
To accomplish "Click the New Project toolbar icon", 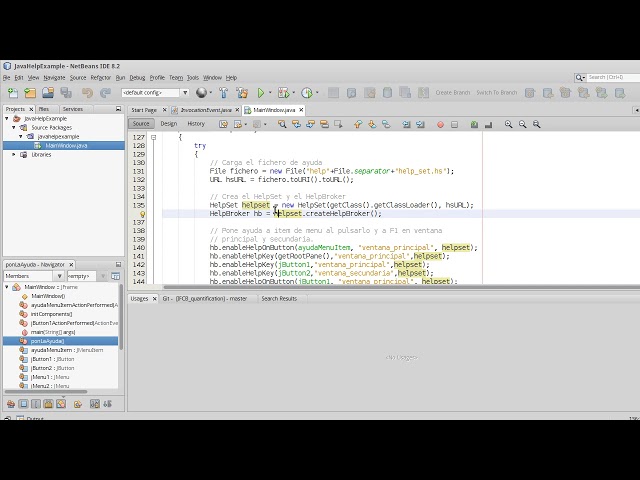I will pyautogui.click(x=30, y=93).
